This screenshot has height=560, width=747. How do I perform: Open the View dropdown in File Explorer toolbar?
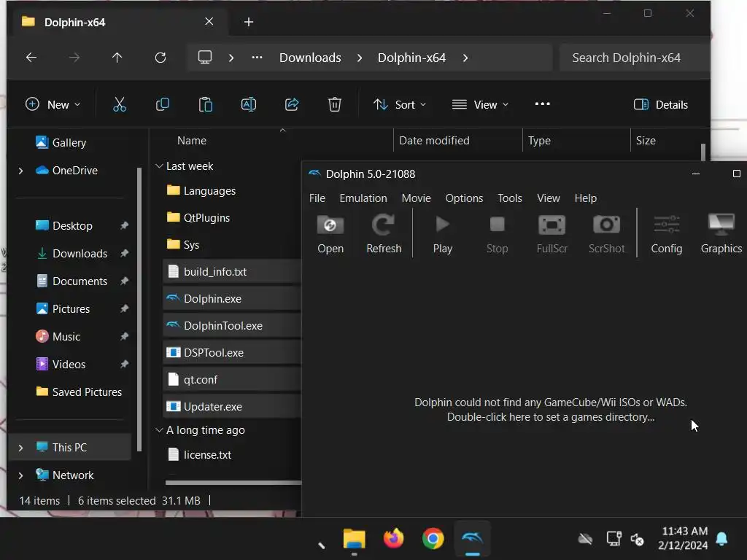click(x=480, y=104)
